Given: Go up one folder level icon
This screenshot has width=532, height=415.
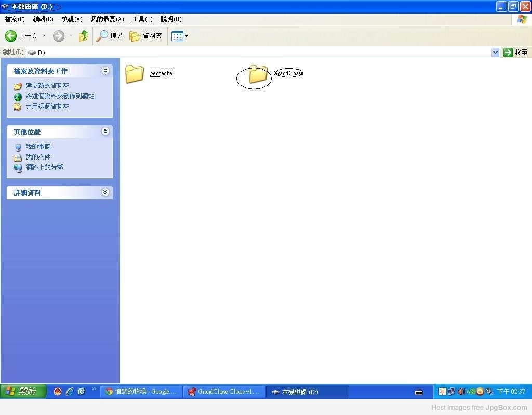Looking at the screenshot, I should pos(83,36).
